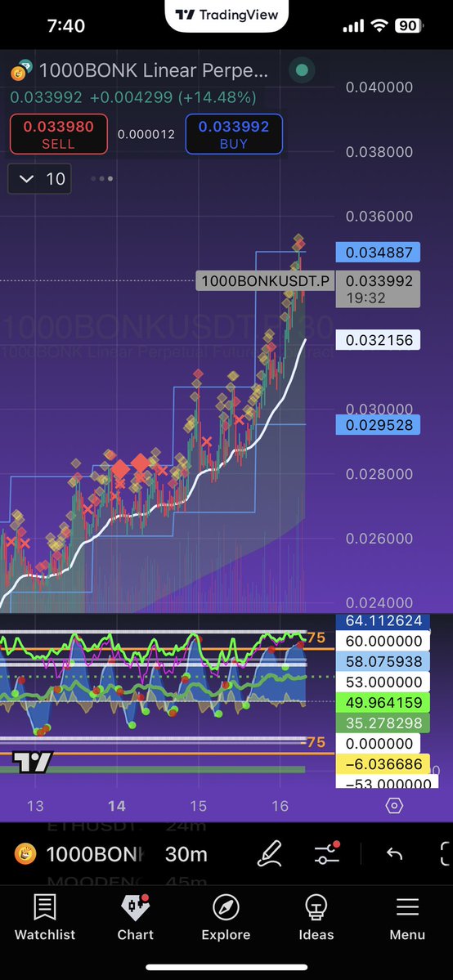Tap the 13 date on the time axis
Viewport: 453px width, 980px height.
click(36, 806)
